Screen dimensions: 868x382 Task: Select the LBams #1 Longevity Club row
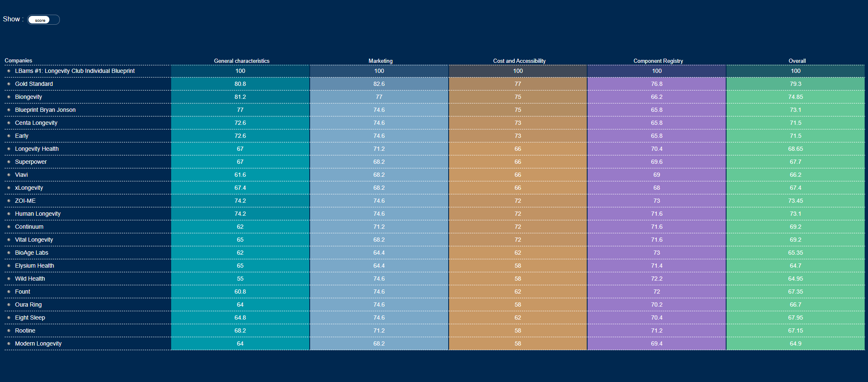point(74,71)
